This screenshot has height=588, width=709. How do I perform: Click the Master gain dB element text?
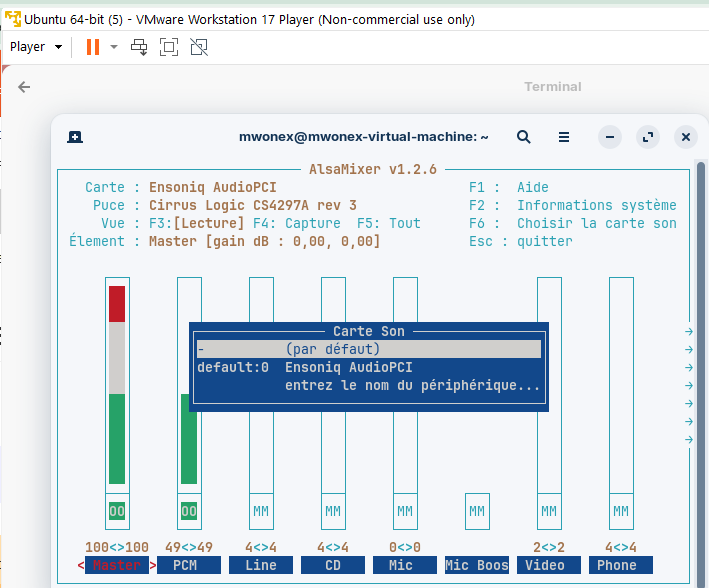pos(265,241)
